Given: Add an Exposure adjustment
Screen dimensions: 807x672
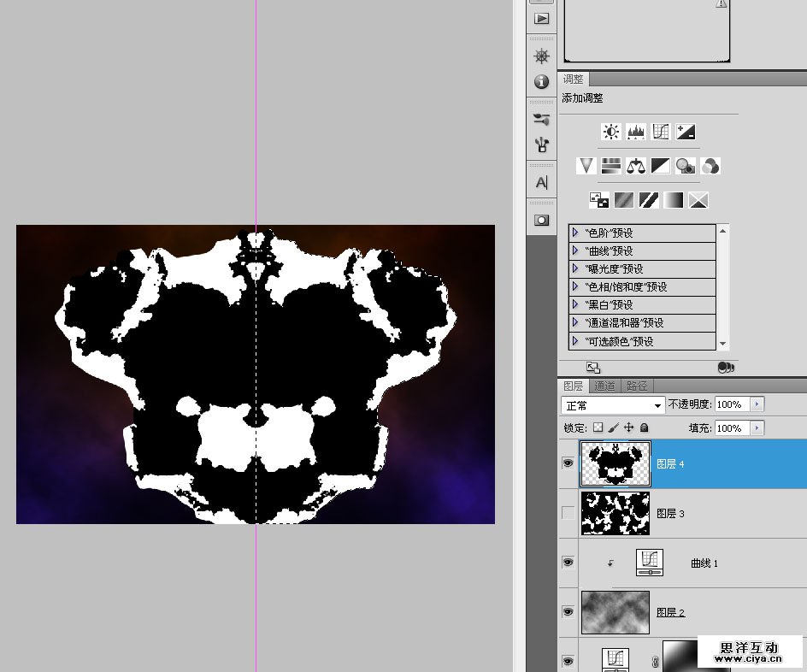Looking at the screenshot, I should click(x=685, y=132).
